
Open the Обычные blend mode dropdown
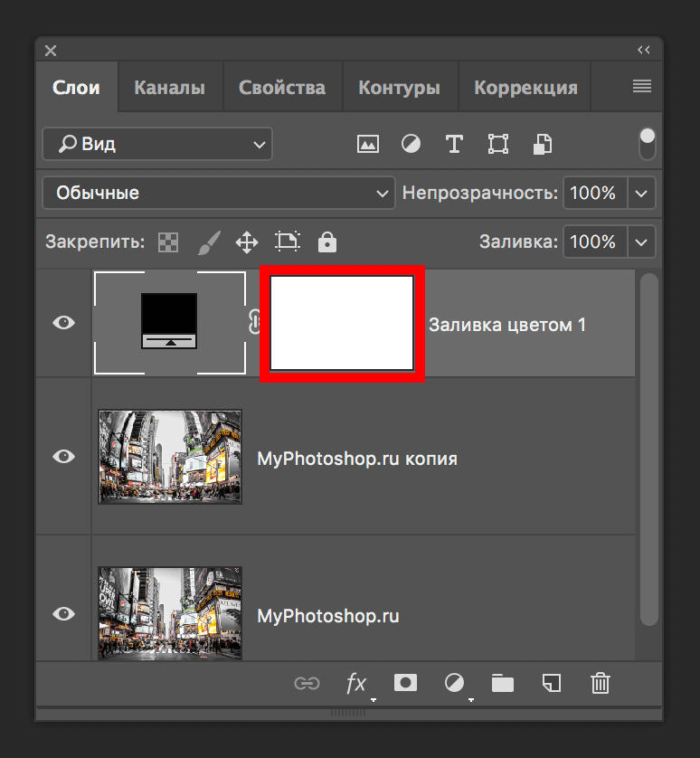point(219,193)
